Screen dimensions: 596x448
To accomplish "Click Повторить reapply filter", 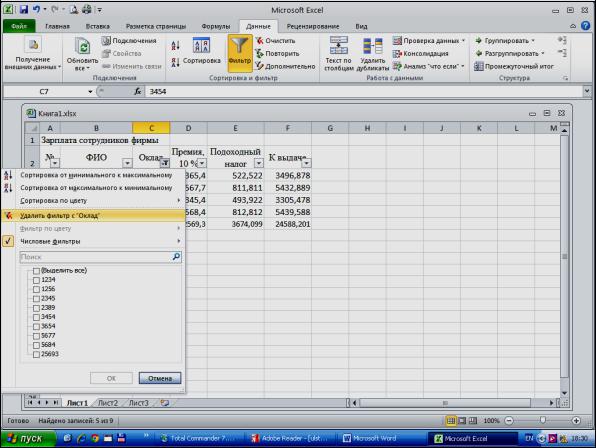I will [277, 54].
